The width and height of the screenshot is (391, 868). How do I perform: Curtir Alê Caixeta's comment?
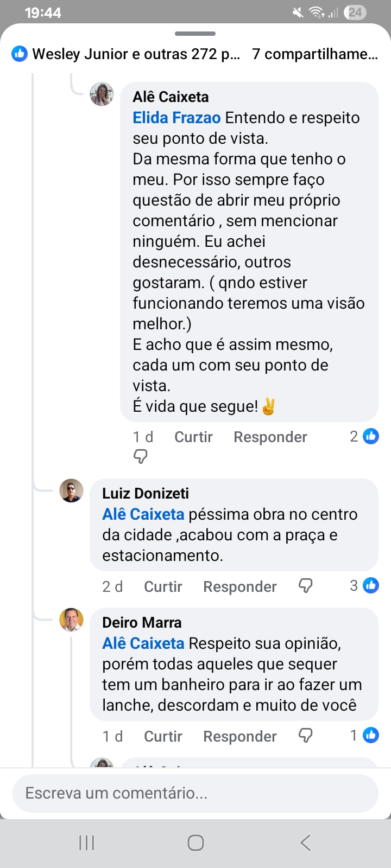pos(193,437)
